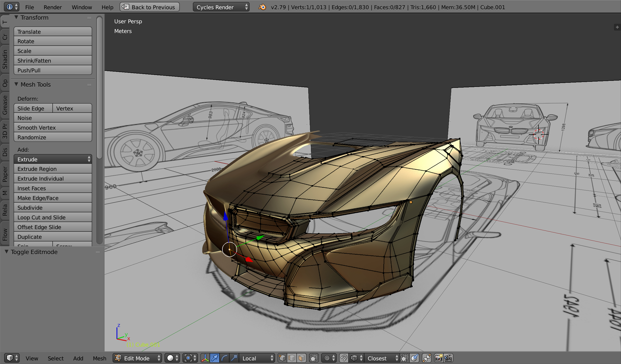This screenshot has width=621, height=364.
Task: Open the Mesh menu in 3D header
Action: click(x=99, y=358)
